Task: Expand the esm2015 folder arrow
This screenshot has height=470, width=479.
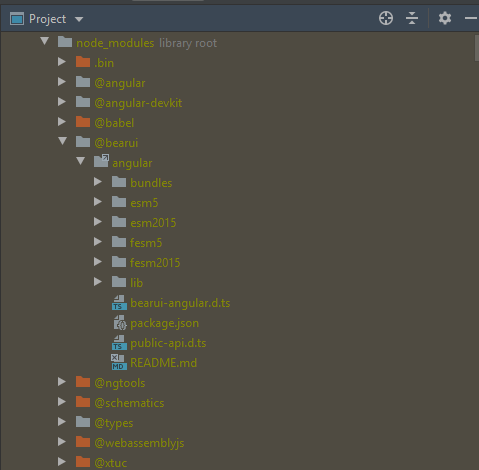Action: (x=98, y=222)
